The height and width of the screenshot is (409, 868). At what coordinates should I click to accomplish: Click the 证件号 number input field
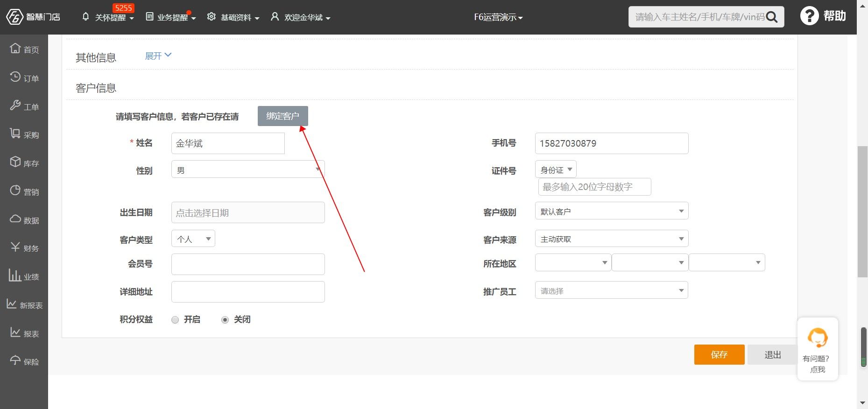click(595, 187)
